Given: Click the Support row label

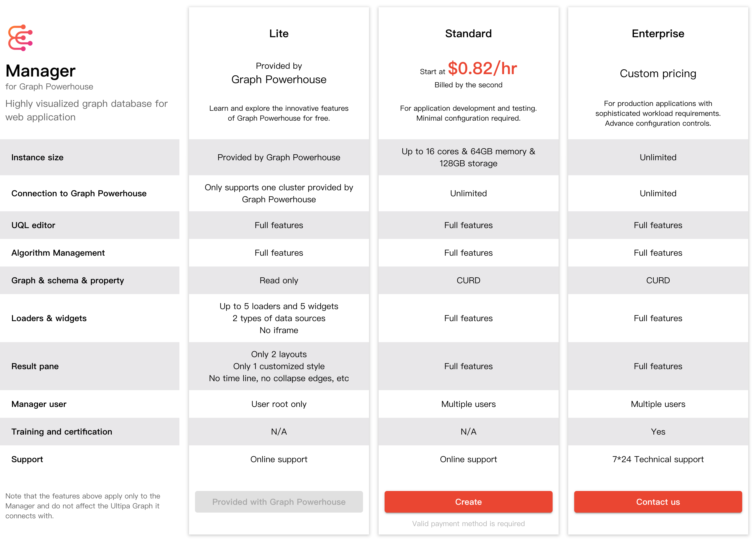Looking at the screenshot, I should [x=27, y=459].
